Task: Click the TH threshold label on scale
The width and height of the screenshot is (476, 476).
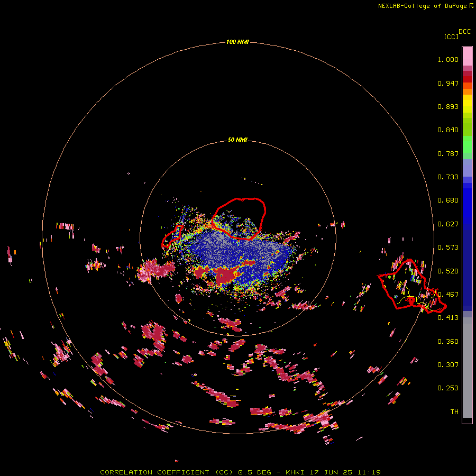Action: coord(454,412)
